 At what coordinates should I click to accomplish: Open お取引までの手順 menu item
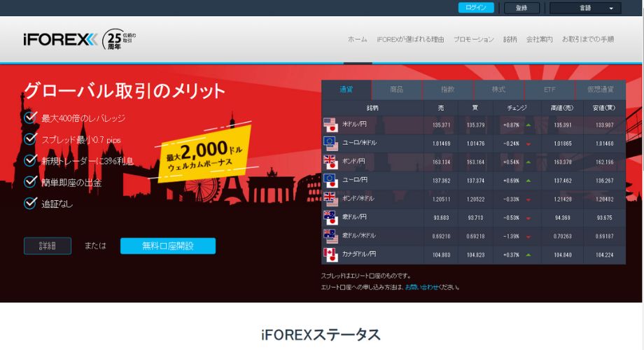click(x=588, y=39)
